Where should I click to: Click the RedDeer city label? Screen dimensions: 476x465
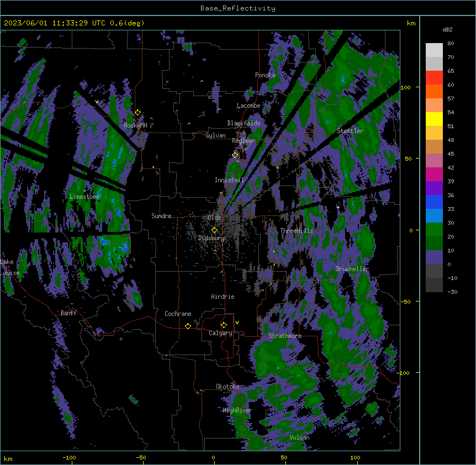pos(244,141)
